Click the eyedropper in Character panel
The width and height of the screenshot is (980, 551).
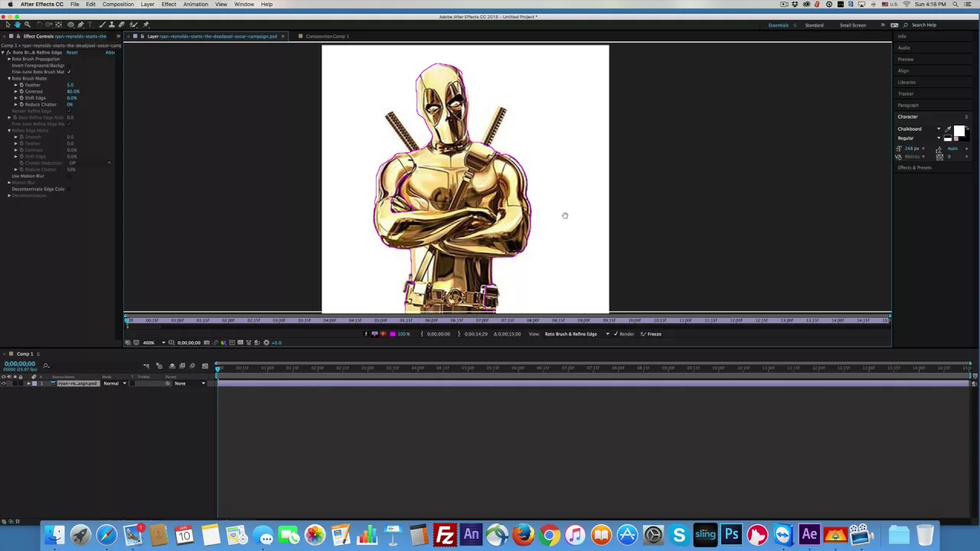(948, 129)
